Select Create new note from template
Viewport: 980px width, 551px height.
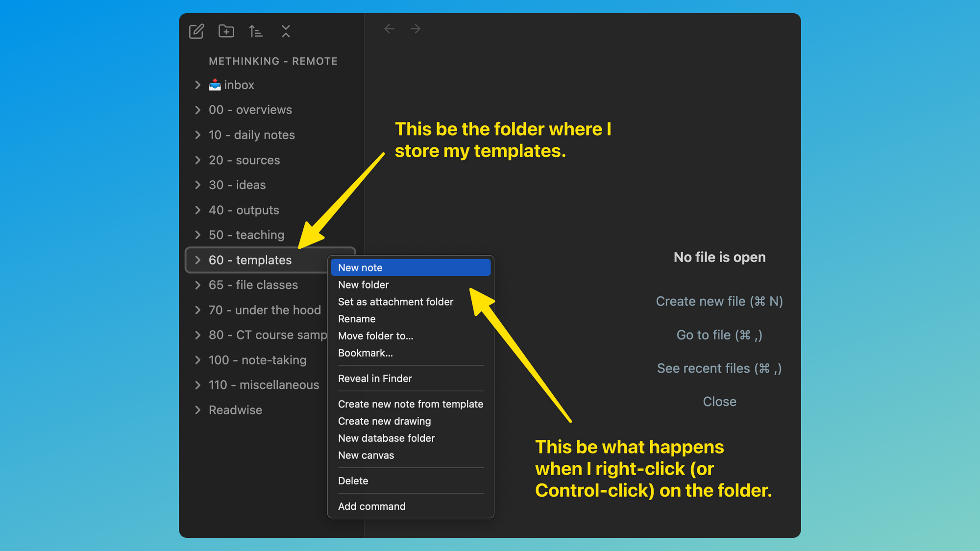[410, 404]
